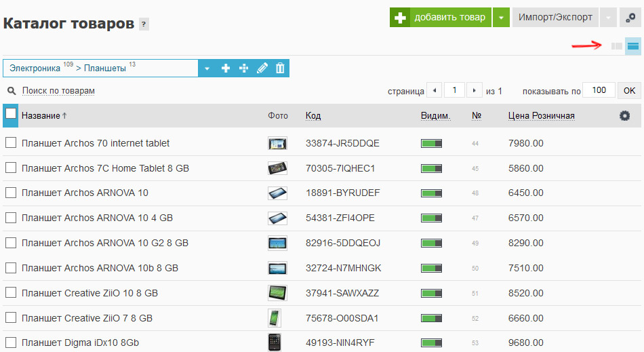Sort by Видим. column header

[x=435, y=116]
